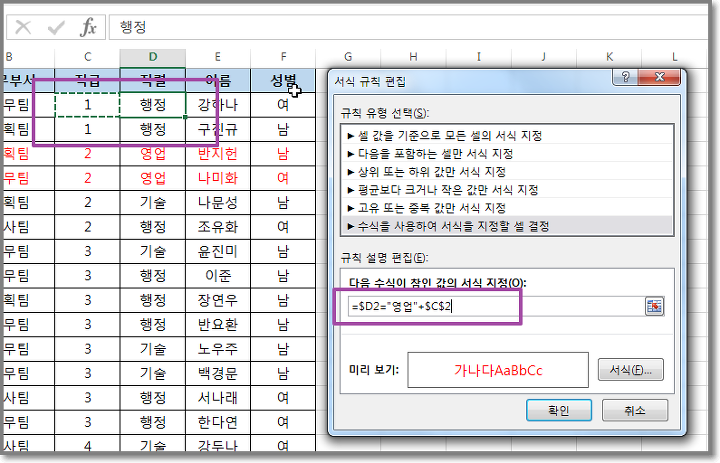The width and height of the screenshot is (720, 463).
Task: Click the dialog help question mark button
Action: click(625, 77)
